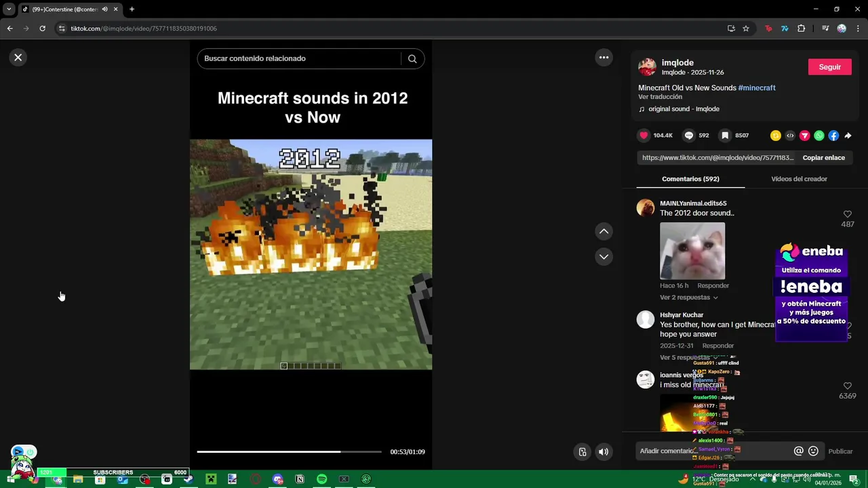Click the browser address bar URL
This screenshot has height=488, width=868.
click(144, 28)
